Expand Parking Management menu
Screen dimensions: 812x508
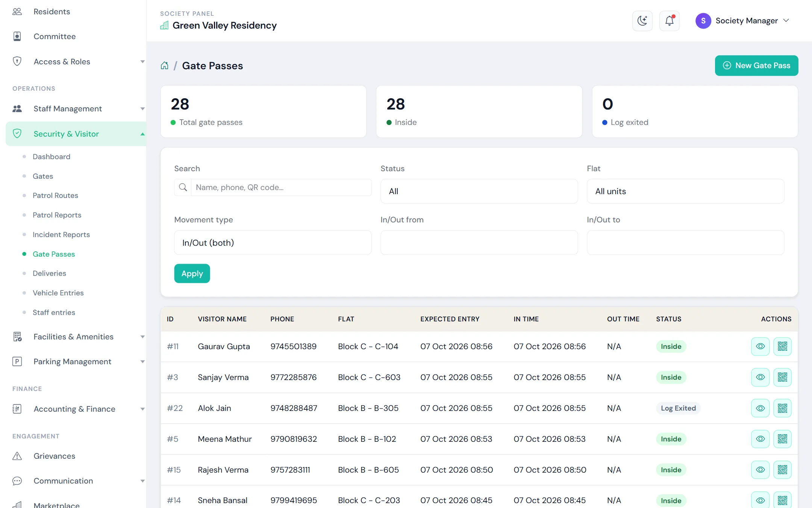pos(76,362)
